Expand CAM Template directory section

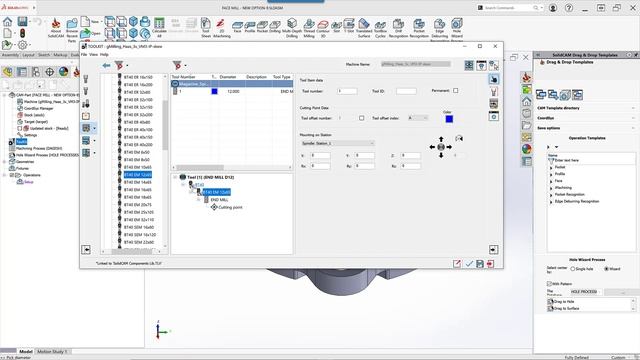[x=586, y=108]
